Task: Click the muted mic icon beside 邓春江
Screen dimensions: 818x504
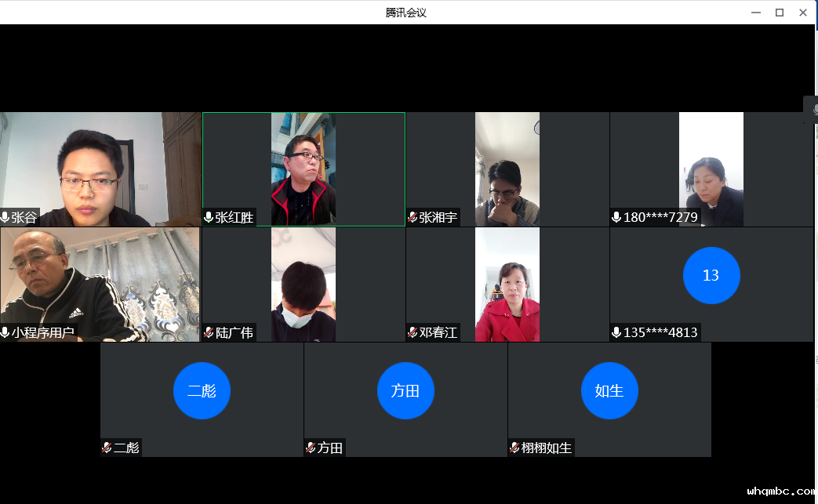Action: (x=413, y=332)
